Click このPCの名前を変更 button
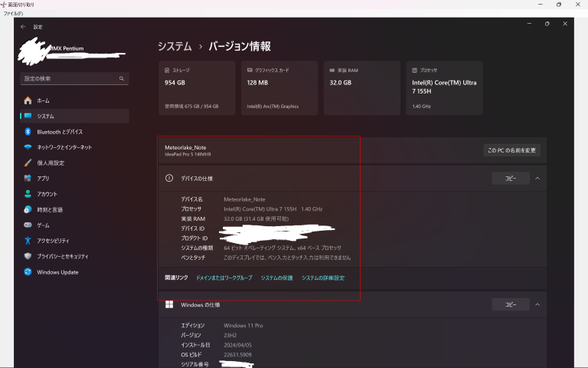This screenshot has height=368, width=588. (x=512, y=149)
